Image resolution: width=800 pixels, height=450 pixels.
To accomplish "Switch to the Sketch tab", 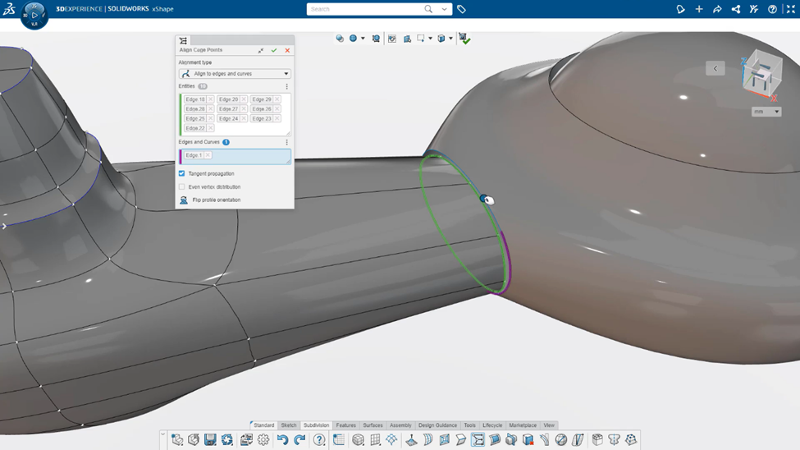I will pos(289,425).
